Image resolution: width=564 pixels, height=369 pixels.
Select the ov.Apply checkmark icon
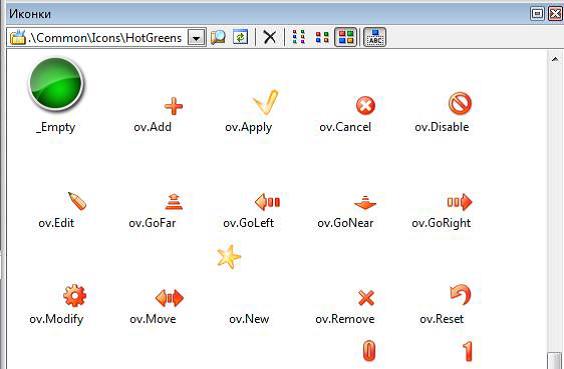coord(266,102)
